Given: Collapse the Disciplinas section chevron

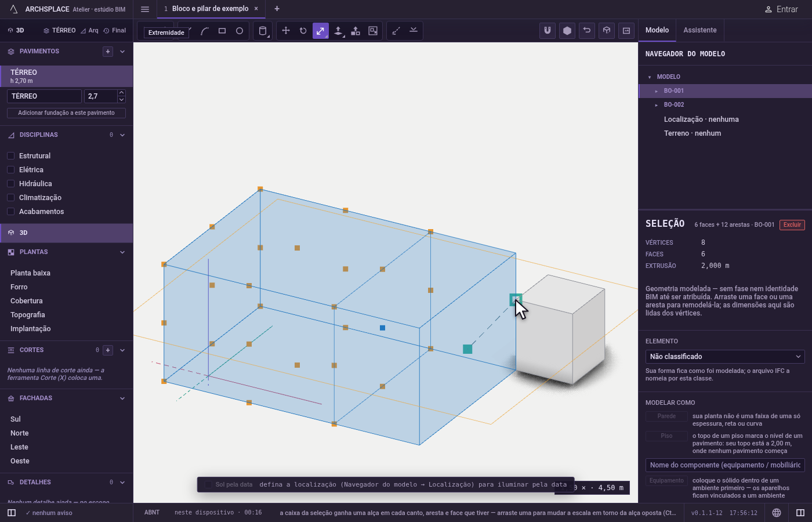Looking at the screenshot, I should click(122, 135).
